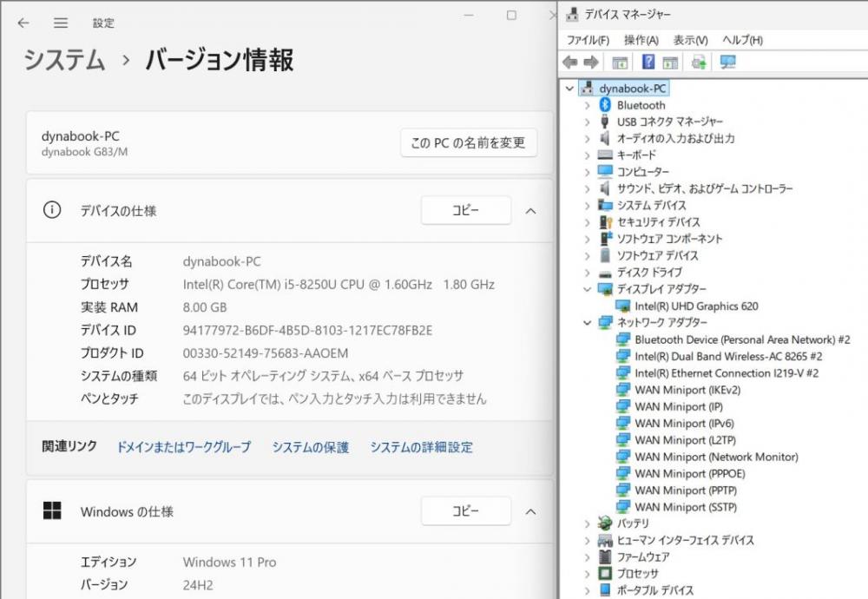Click the version value 24H2
Viewport: 868px width, 599px height.
198,585
